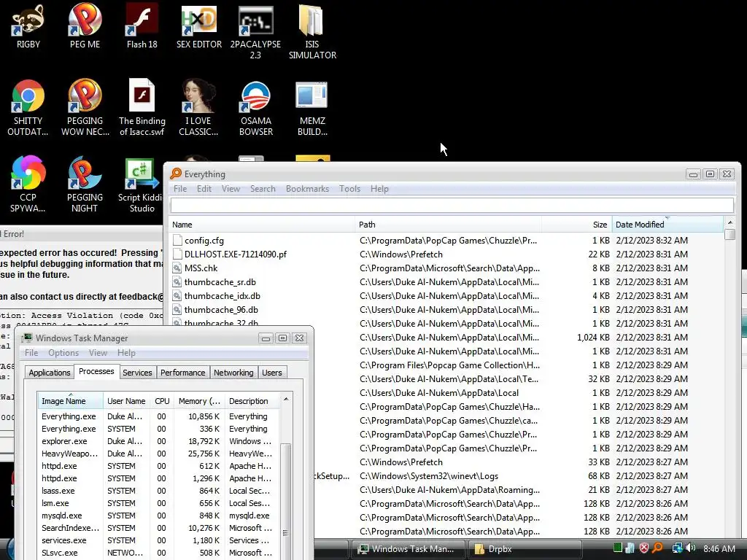Screen dimensions: 747x560
Task: Open Edit menu in Everything
Action: click(x=204, y=189)
